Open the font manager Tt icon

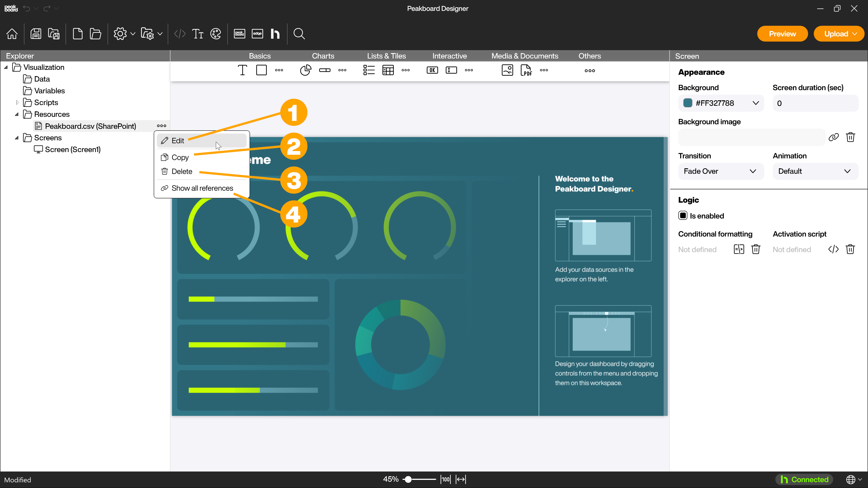click(198, 34)
